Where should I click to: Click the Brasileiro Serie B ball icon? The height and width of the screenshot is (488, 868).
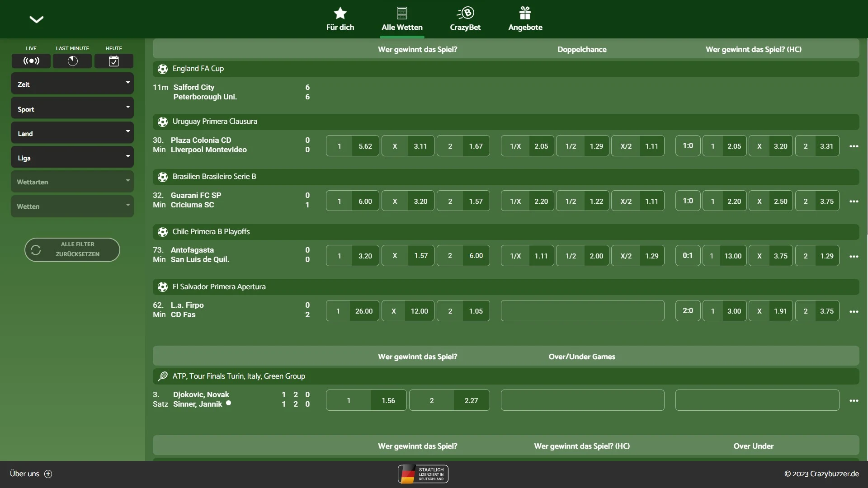(x=163, y=177)
